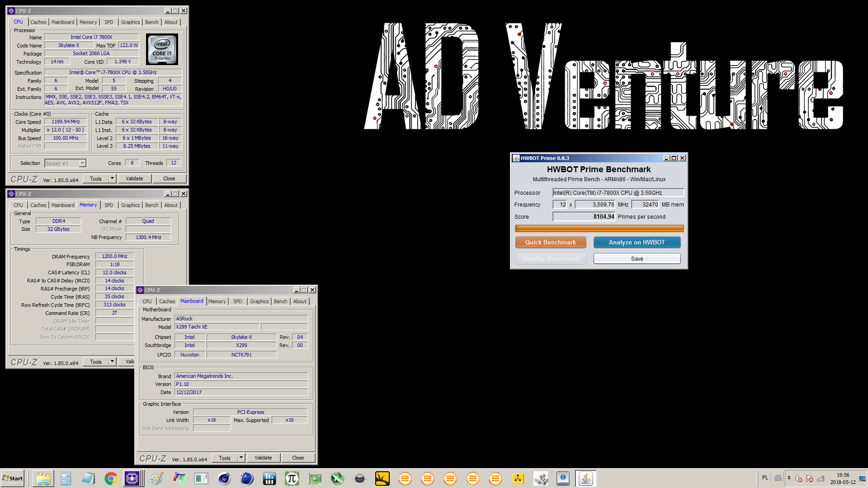
Task: Click the black cat face taskbar icon
Action: (359, 479)
